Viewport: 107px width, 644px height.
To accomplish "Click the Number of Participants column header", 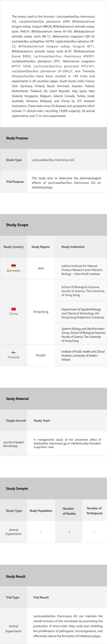I will pyautogui.click(x=94, y=511).
